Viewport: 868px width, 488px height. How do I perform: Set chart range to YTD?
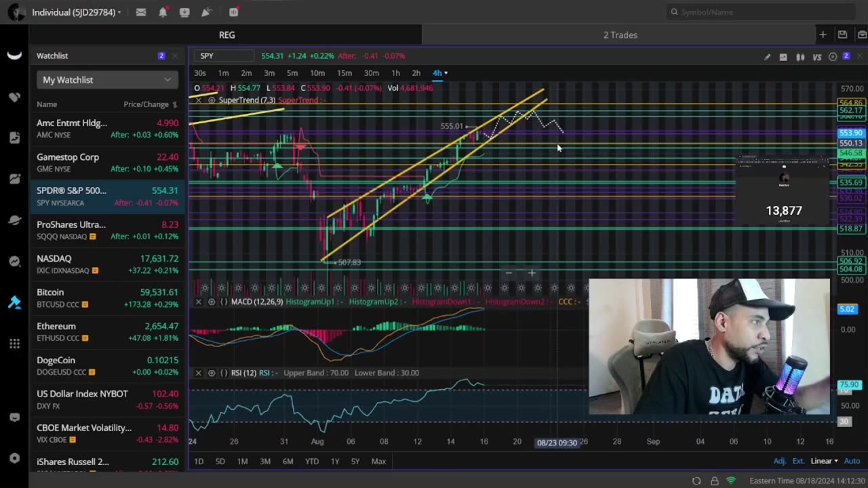click(312, 462)
